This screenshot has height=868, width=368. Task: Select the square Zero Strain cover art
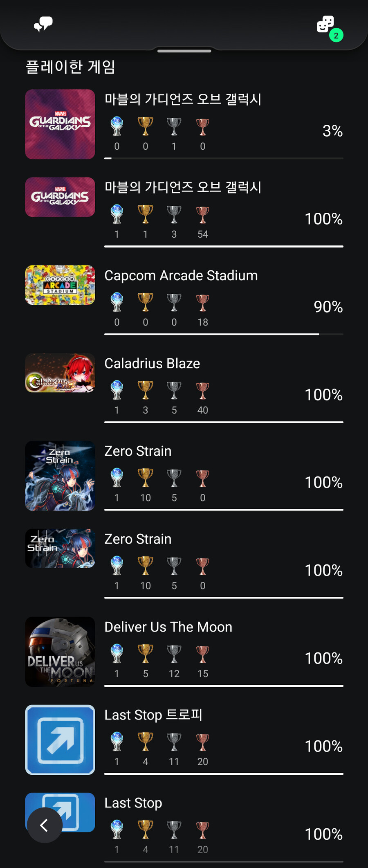tap(60, 476)
